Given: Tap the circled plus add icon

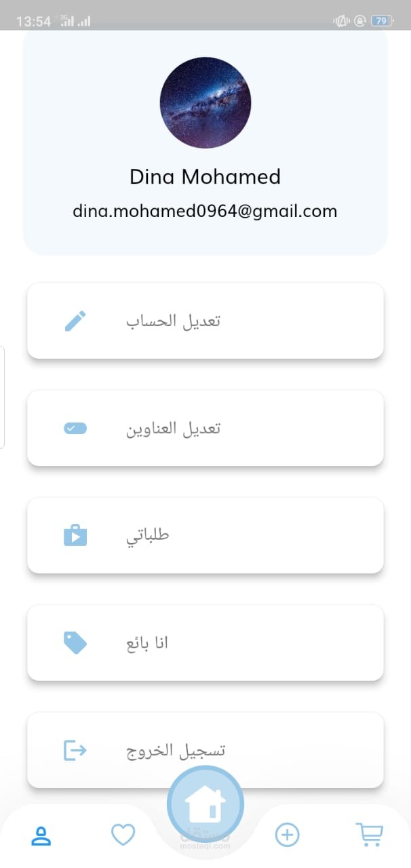Looking at the screenshot, I should [x=287, y=835].
